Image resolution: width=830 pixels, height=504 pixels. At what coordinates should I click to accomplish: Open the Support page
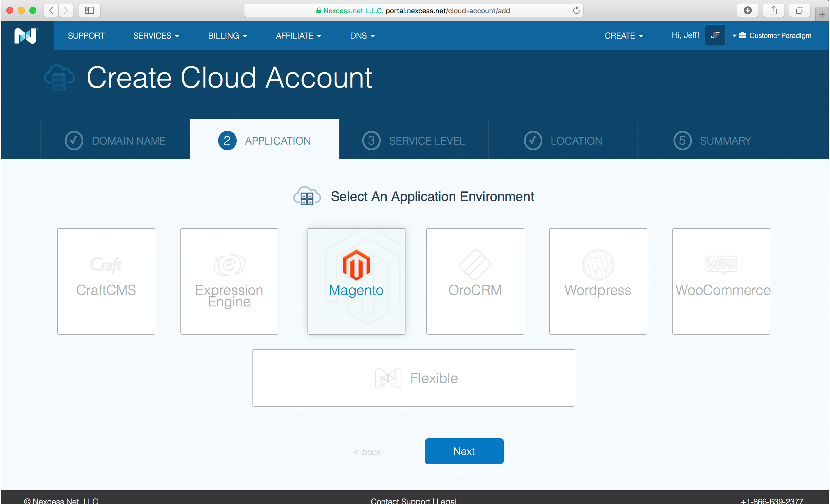pyautogui.click(x=86, y=36)
